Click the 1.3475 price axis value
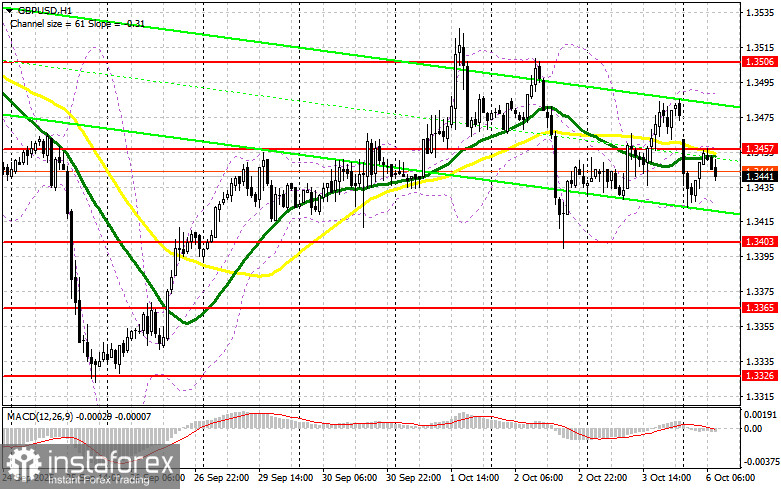 pos(760,117)
